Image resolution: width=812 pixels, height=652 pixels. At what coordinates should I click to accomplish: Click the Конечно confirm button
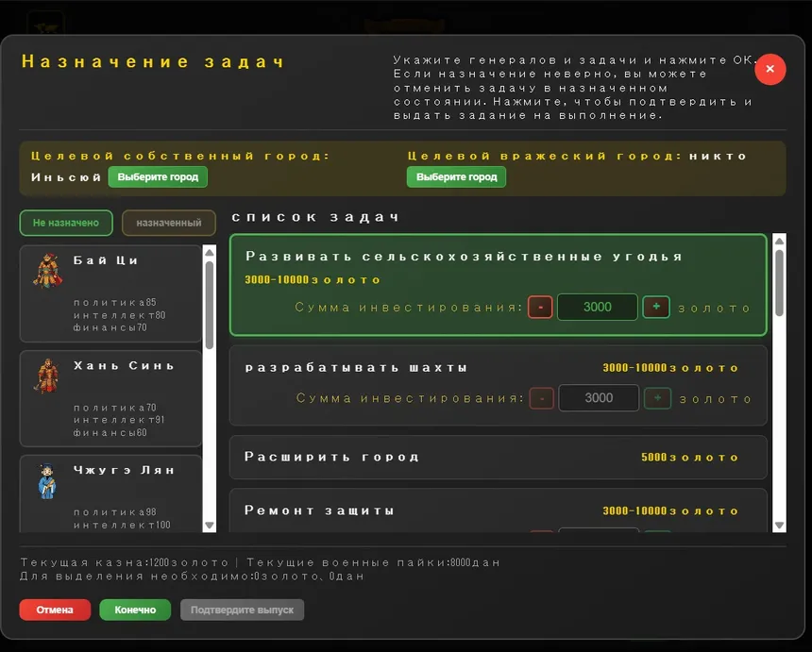135,610
